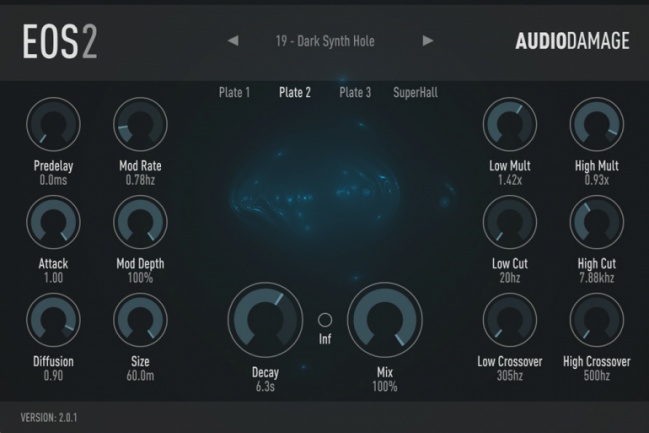Click the Attack knob
Viewport: 649px width, 433px height.
[x=53, y=222]
